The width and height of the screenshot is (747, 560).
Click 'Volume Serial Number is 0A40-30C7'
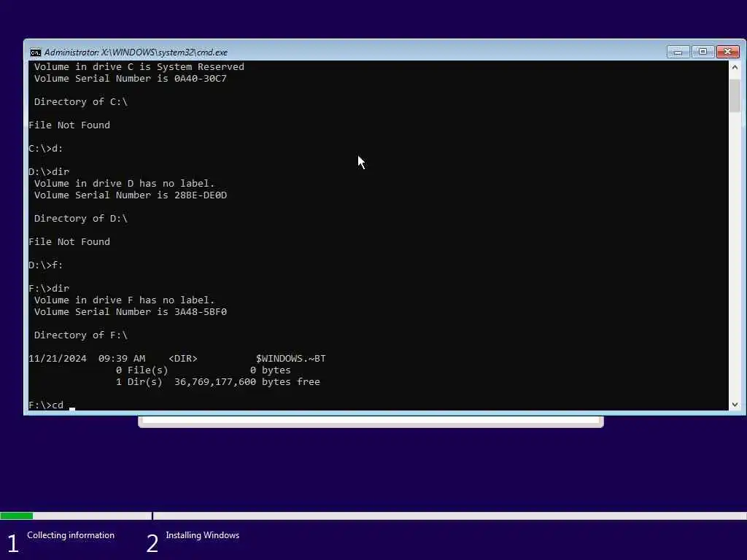coord(130,79)
